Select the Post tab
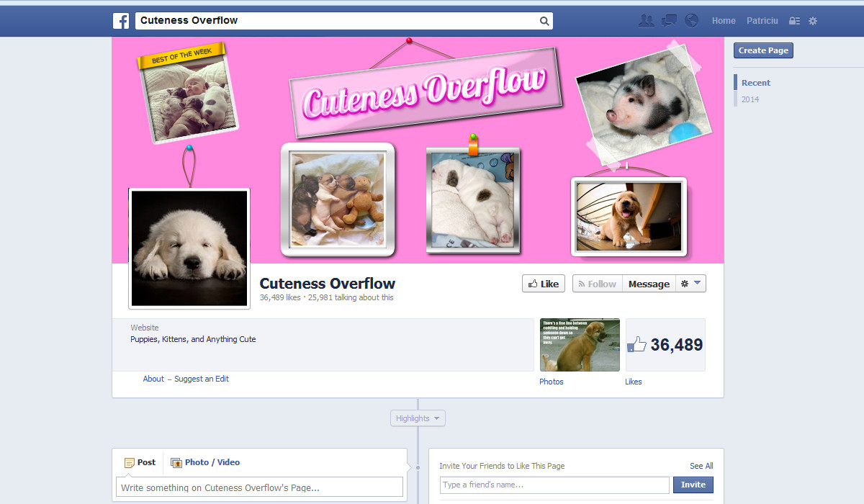Image resolution: width=864 pixels, height=504 pixels. (140, 462)
